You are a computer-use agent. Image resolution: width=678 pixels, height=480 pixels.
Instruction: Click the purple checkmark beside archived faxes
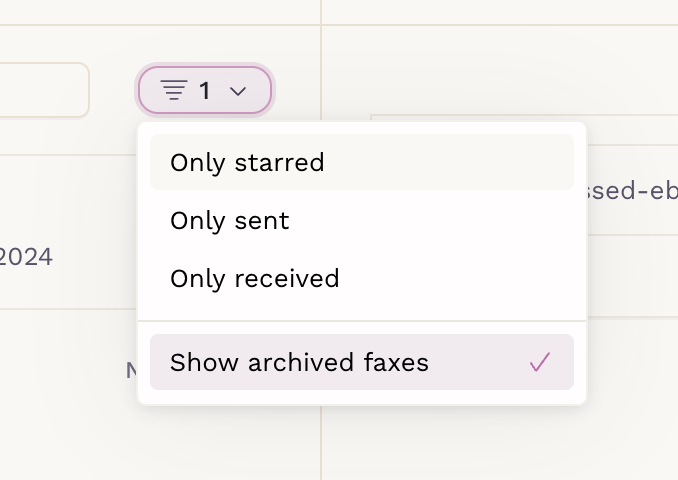(x=540, y=362)
